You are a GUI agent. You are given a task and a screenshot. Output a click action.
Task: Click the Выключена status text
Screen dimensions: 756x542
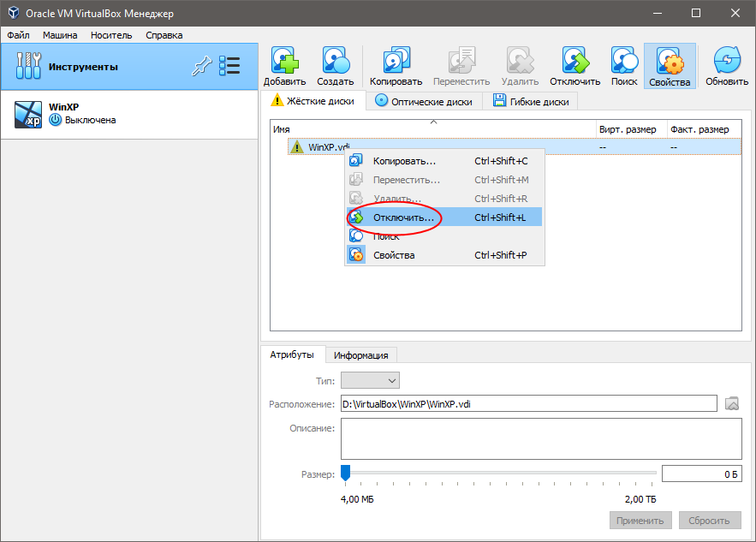click(91, 120)
